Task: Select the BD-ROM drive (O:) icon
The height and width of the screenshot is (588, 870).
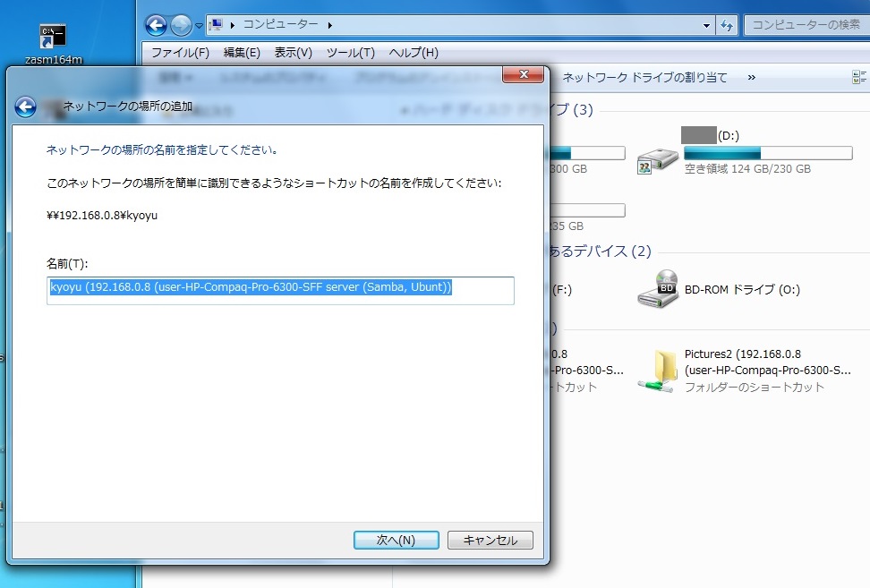Action: (x=657, y=289)
